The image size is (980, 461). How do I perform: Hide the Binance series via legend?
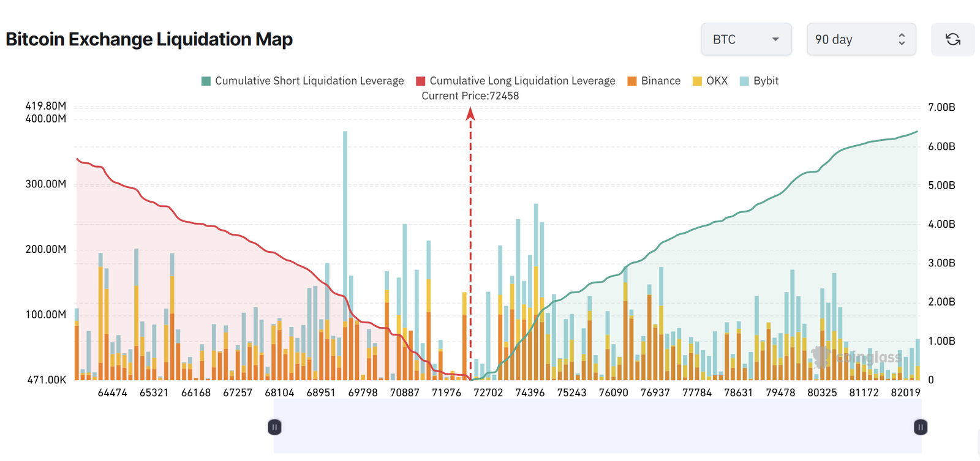pos(660,81)
